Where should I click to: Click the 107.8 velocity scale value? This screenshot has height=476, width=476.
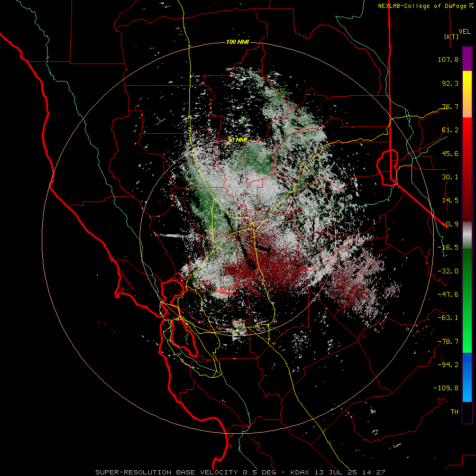tap(448, 59)
